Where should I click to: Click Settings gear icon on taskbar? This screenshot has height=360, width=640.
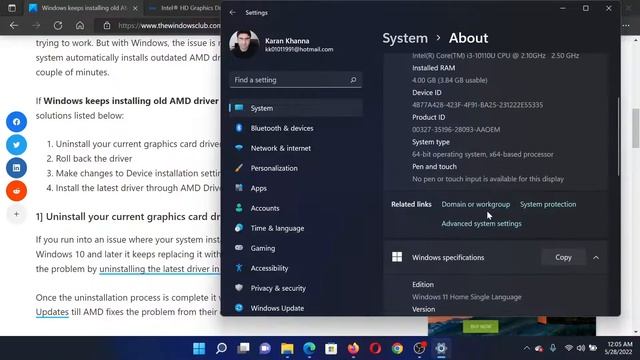441,348
